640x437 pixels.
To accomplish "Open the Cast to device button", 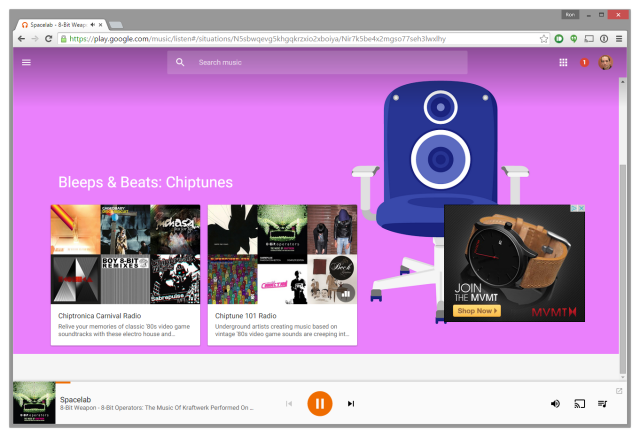I will click(x=580, y=404).
